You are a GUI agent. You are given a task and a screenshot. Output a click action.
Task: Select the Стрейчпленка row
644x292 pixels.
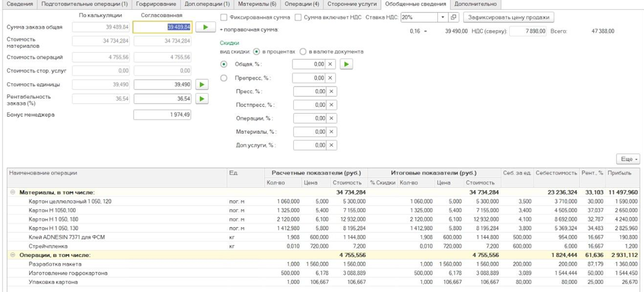322,247
